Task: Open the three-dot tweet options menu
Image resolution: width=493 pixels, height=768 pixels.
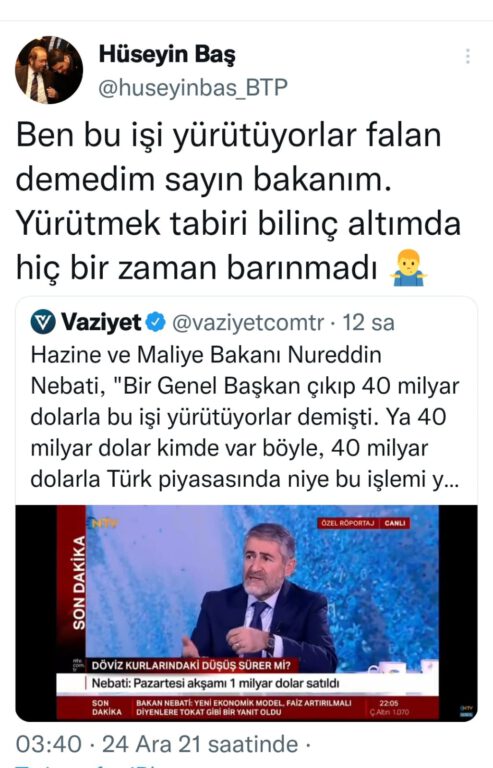Action: [x=468, y=56]
